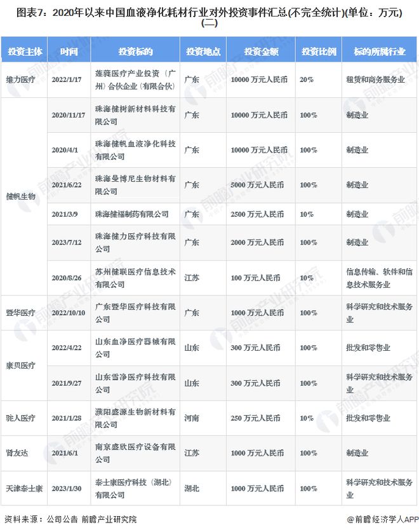Click the 100 万元人民币 amount

pyautogui.click(x=256, y=278)
